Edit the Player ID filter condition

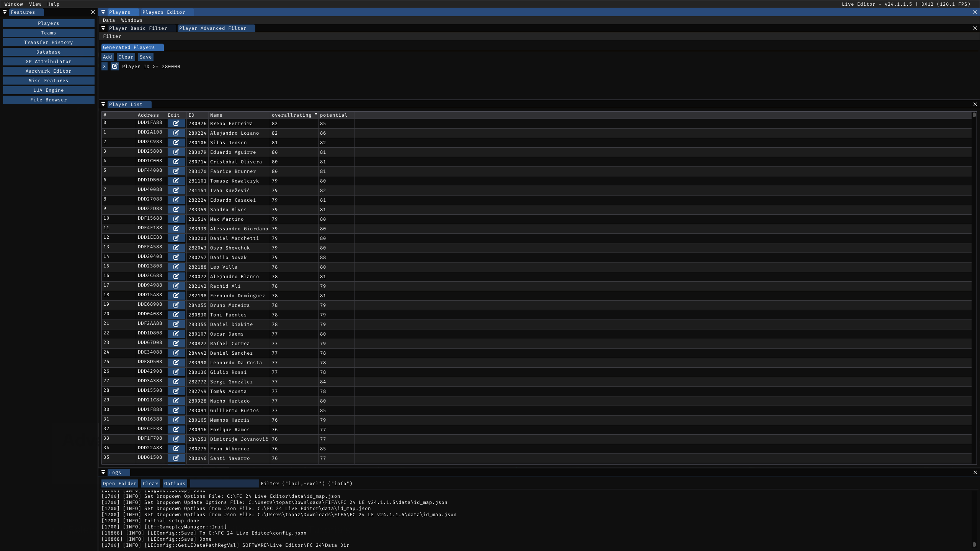pos(114,67)
